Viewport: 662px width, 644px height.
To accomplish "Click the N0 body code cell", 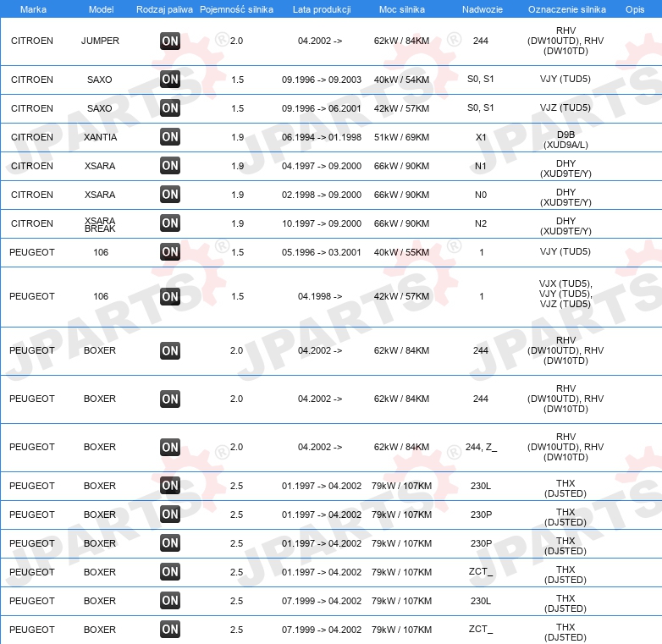I will click(481, 195).
